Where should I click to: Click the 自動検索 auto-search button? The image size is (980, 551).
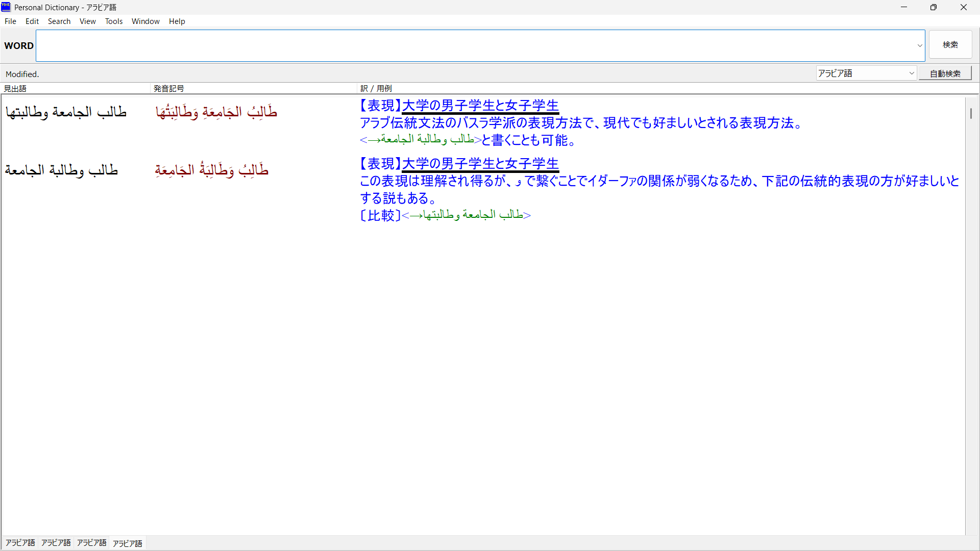[x=945, y=73]
